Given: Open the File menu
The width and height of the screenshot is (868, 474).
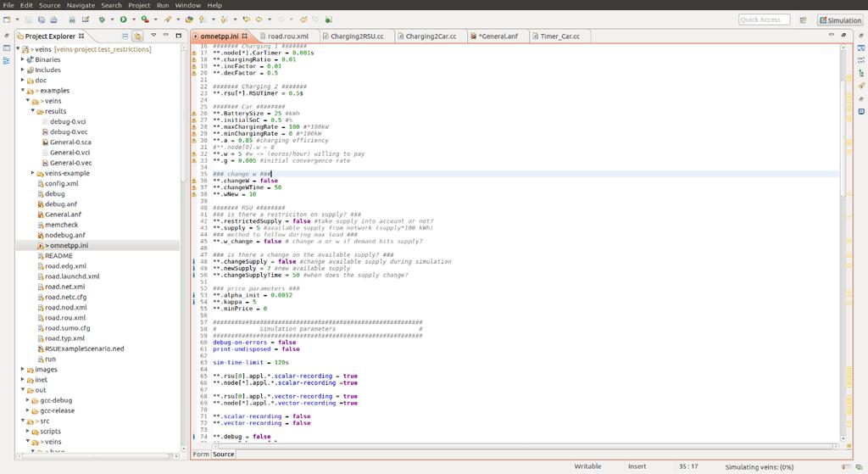Looking at the screenshot, I should (8, 5).
